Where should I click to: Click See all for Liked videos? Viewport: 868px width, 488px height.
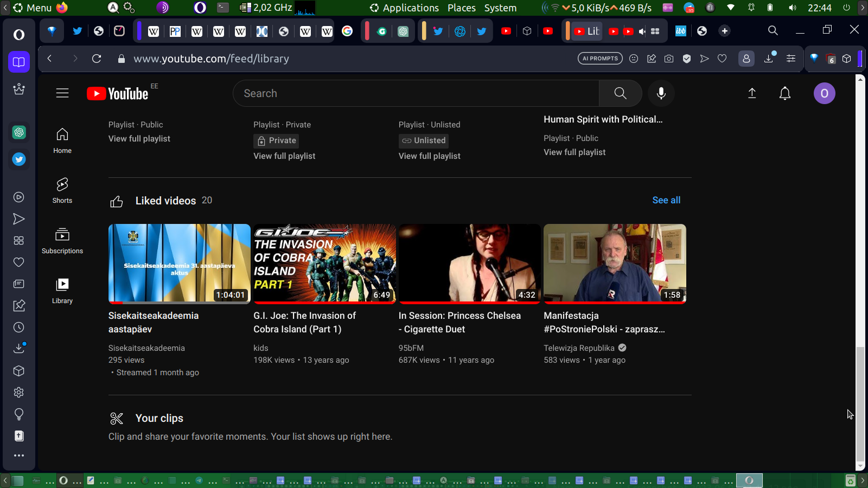tap(666, 200)
